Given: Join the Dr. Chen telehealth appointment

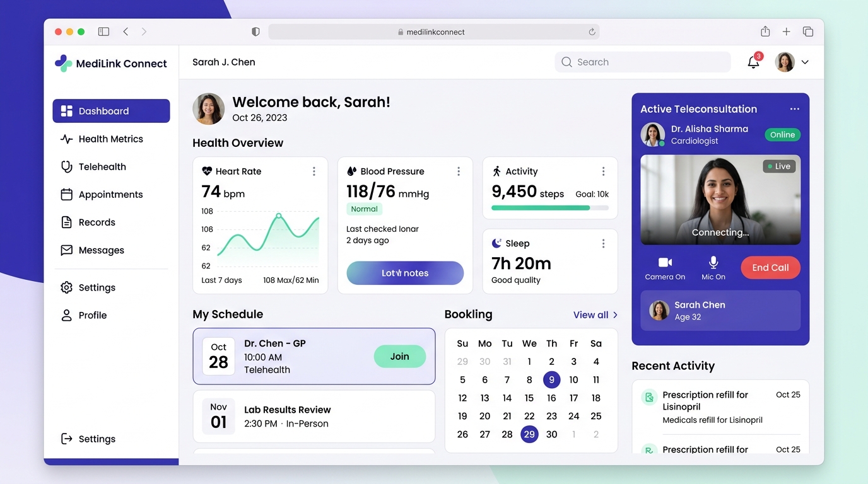Looking at the screenshot, I should click(400, 357).
